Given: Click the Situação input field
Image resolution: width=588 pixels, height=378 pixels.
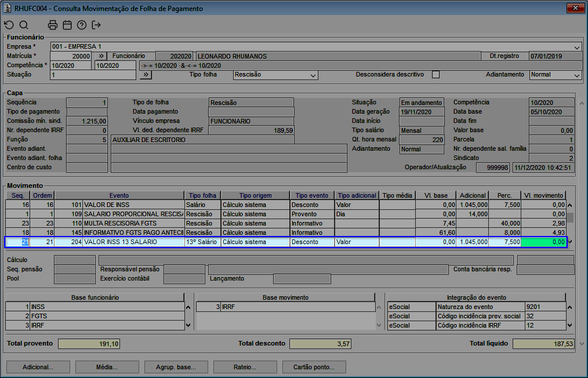Looking at the screenshot, I should click(93, 75).
